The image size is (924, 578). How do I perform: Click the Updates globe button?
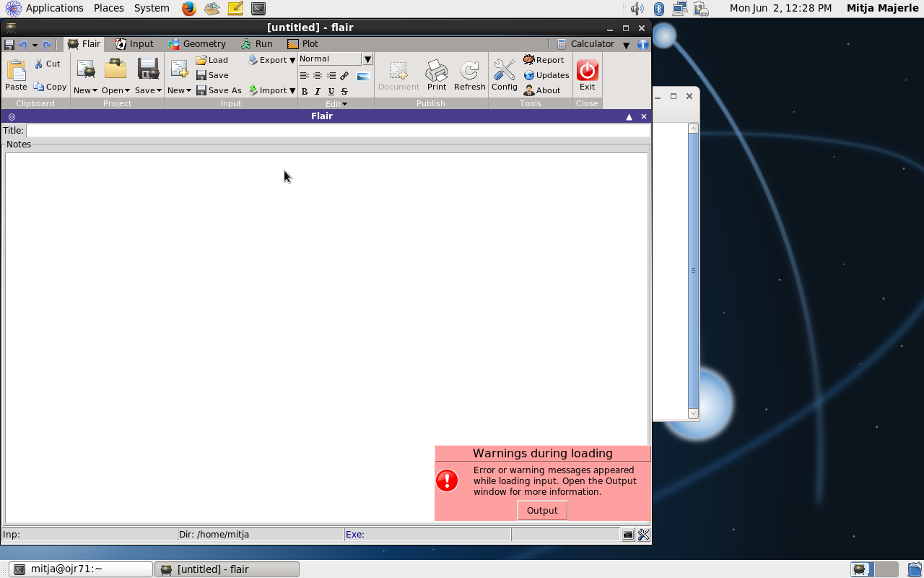tap(546, 75)
